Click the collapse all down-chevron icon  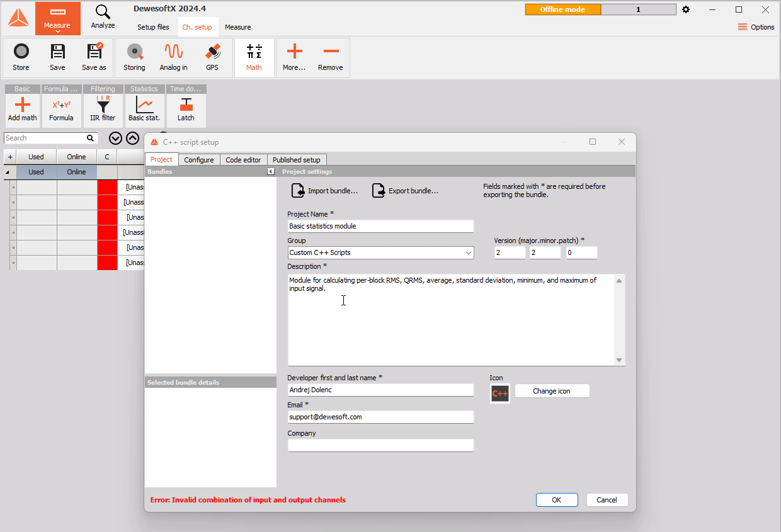(x=115, y=138)
